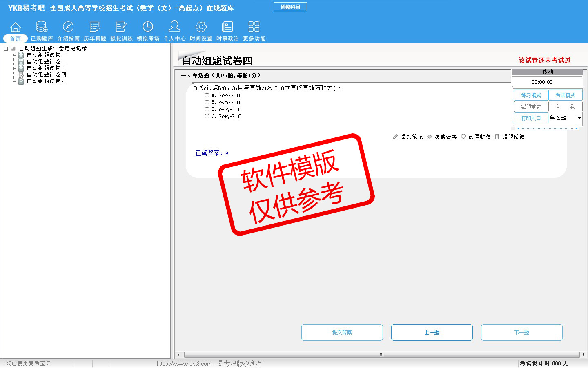
Task: Open the 单选题 question type dropdown
Action: click(579, 118)
